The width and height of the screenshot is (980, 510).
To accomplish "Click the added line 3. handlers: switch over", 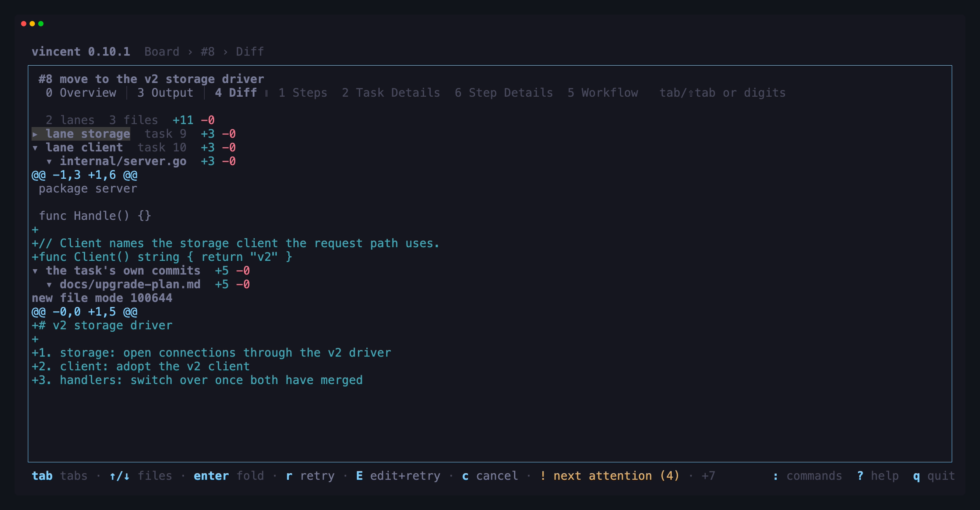I will pos(197,380).
